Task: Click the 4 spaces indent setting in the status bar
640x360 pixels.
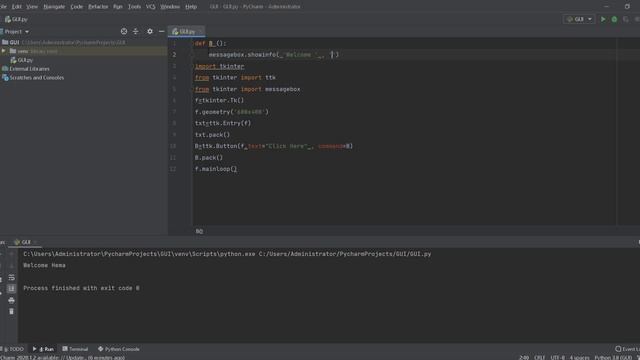Action: (x=579, y=358)
